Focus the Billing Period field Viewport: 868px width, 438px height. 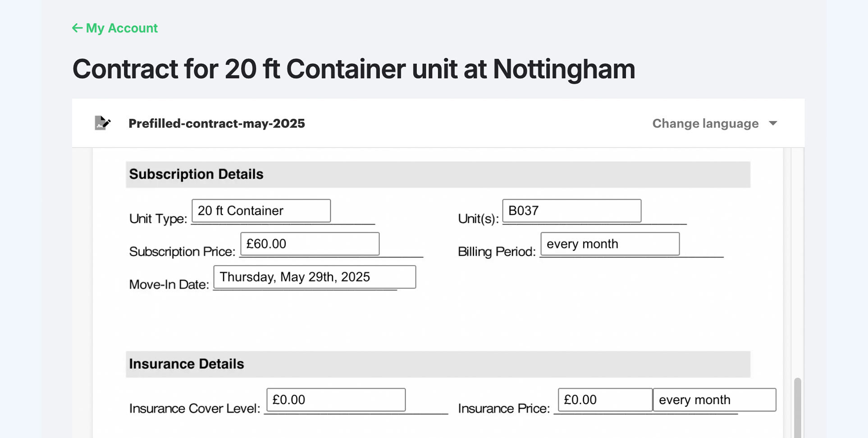point(610,244)
